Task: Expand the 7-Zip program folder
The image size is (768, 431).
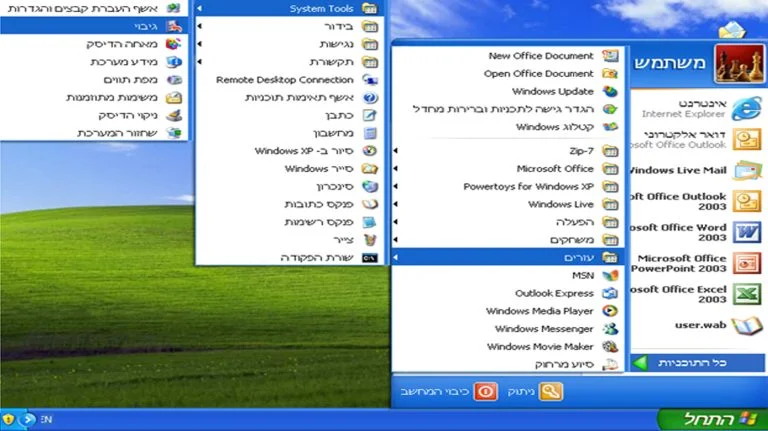Action: point(508,151)
